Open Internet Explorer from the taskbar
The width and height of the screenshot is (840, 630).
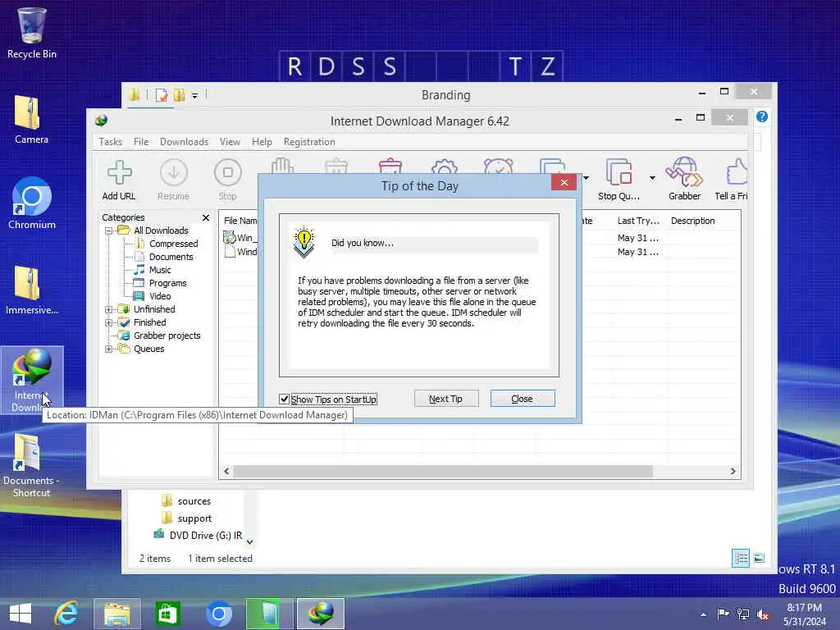click(x=66, y=614)
